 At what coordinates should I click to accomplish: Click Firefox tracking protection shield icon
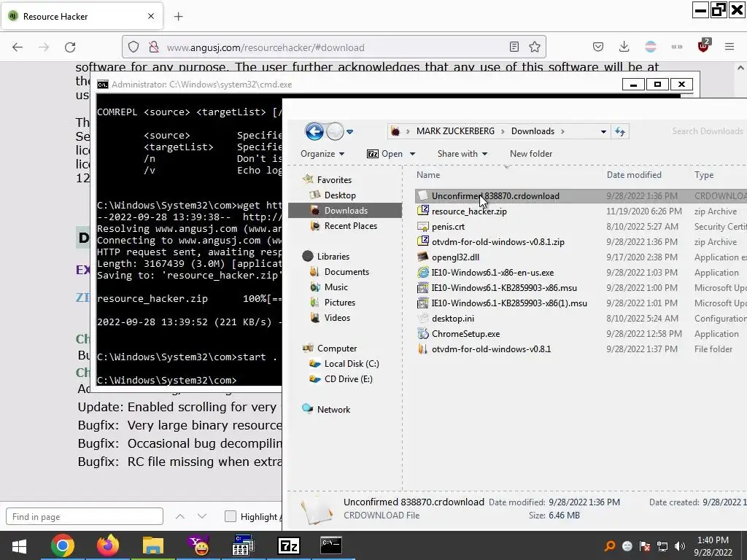click(x=133, y=47)
